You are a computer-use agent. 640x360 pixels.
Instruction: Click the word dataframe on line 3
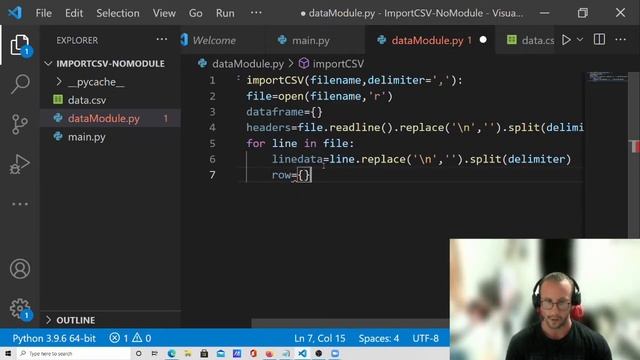coord(275,112)
